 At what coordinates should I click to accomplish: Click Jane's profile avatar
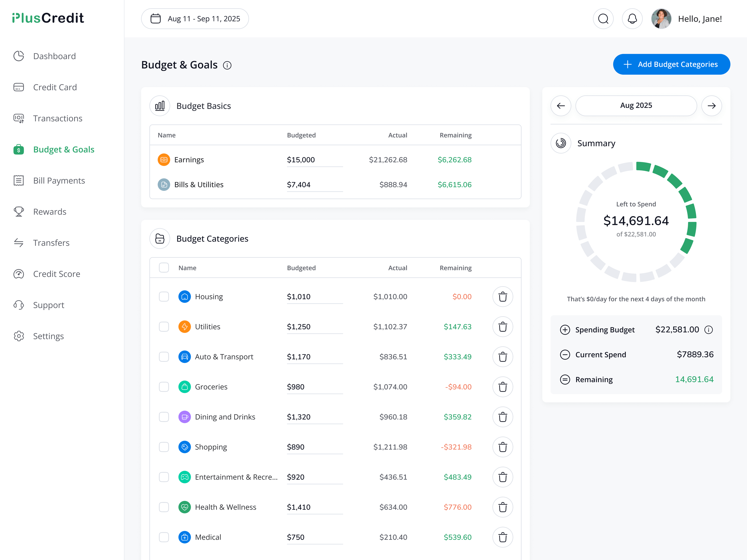[x=661, y=18]
